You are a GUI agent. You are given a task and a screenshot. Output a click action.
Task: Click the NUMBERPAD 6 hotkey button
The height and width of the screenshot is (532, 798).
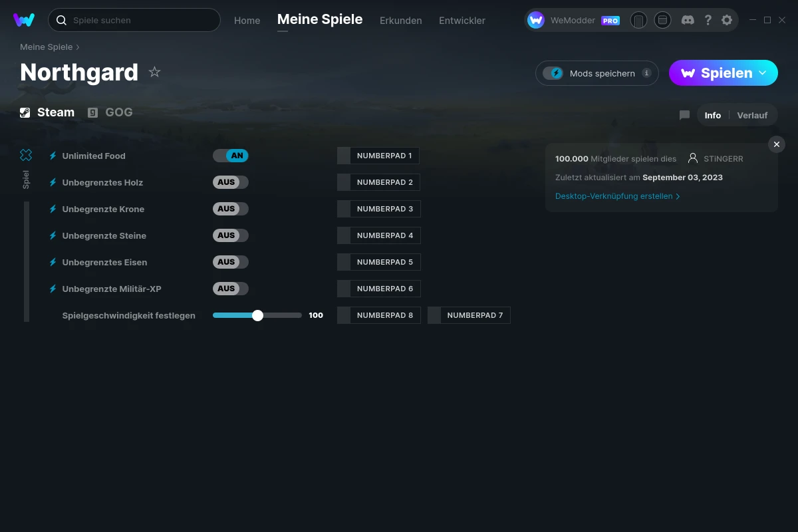(x=379, y=289)
